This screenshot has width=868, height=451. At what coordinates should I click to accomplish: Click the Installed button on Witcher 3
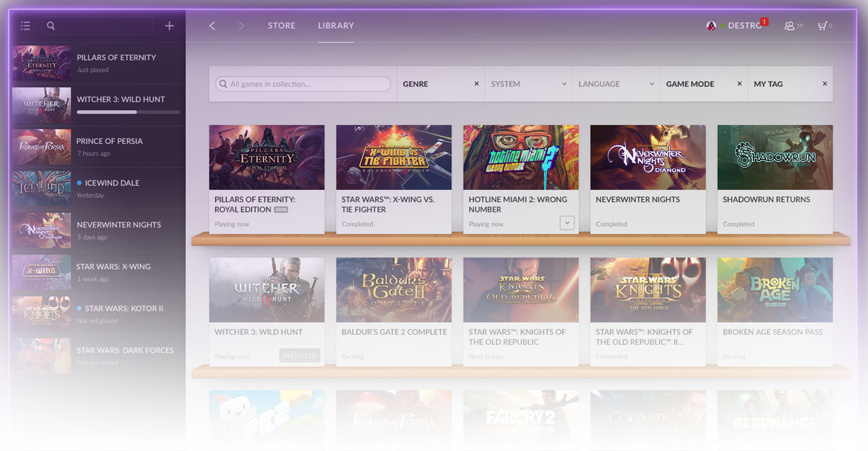(300, 356)
